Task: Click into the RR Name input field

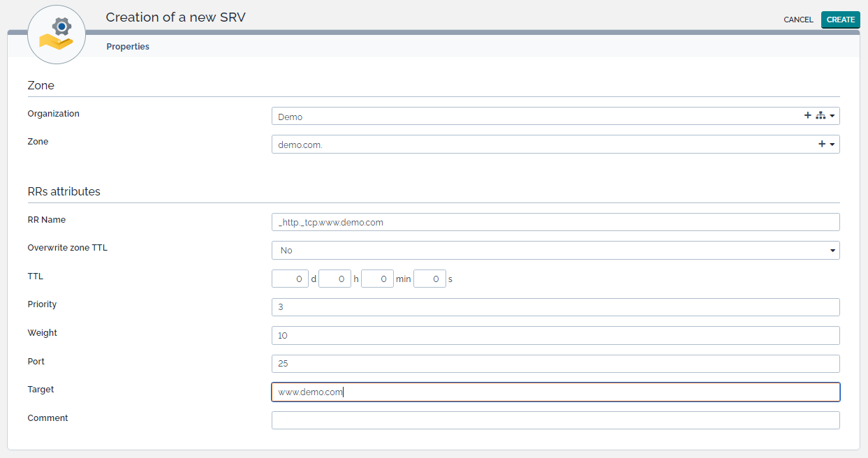Action: click(x=555, y=222)
